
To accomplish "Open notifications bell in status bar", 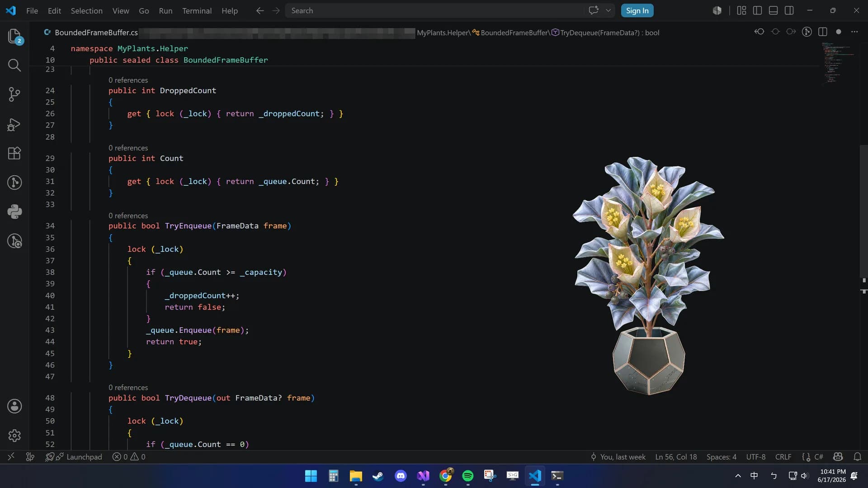I will (x=857, y=457).
